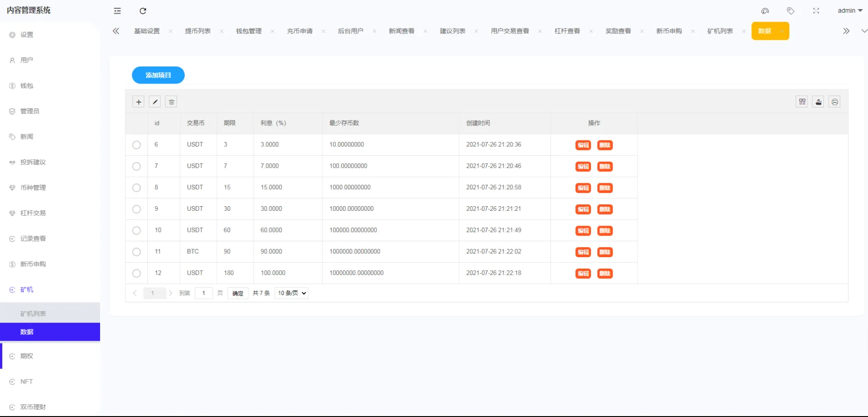The height and width of the screenshot is (417, 868).
Task: Click the add (+) icon above the table
Action: tap(138, 101)
